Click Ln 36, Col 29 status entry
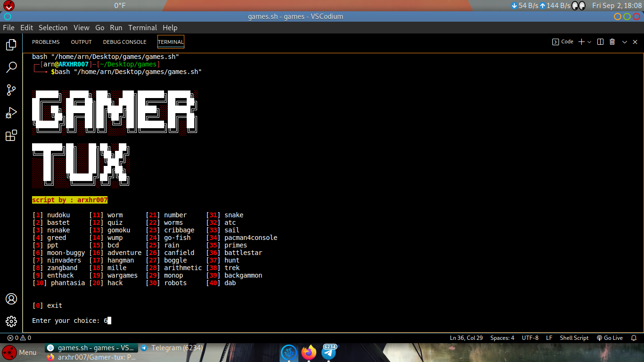Image resolution: width=644 pixels, height=362 pixels. [x=466, y=338]
